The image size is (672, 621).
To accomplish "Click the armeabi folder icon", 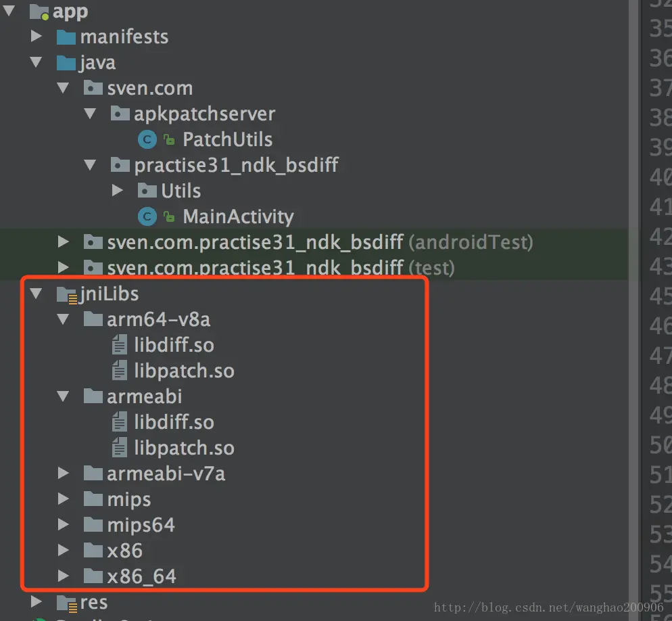I will [93, 396].
